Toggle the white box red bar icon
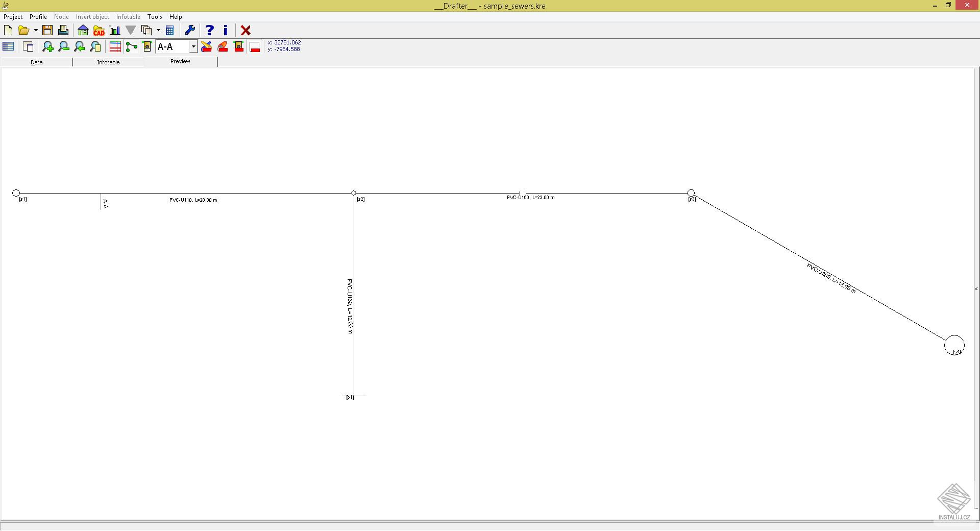The width and height of the screenshot is (980, 531). pos(255,46)
